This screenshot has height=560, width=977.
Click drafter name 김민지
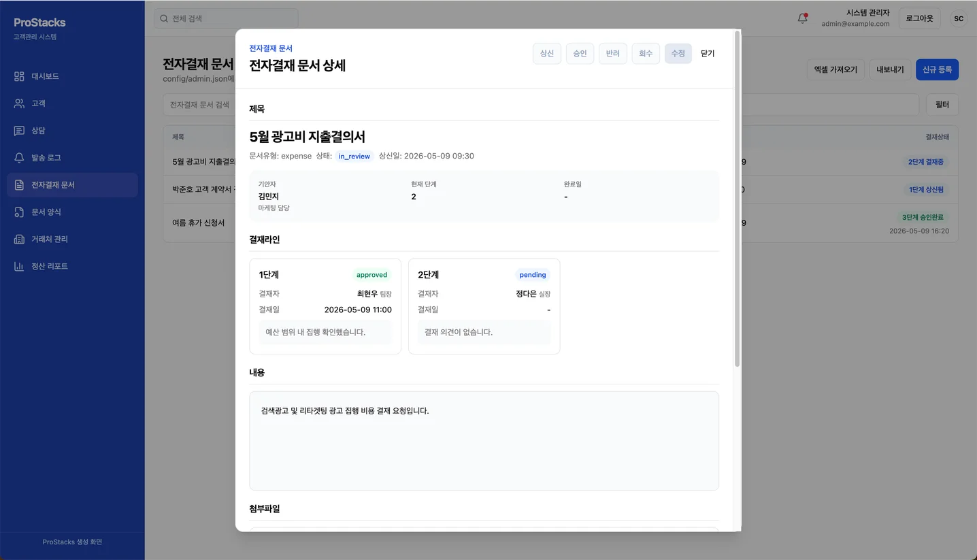(269, 197)
